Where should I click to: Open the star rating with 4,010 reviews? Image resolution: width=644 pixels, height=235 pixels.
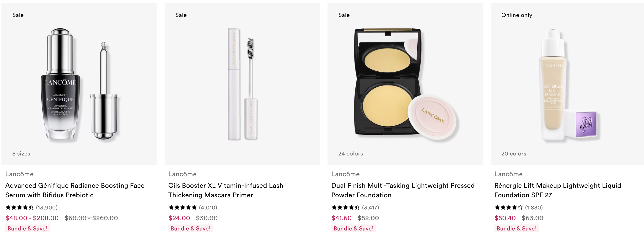coord(193,207)
